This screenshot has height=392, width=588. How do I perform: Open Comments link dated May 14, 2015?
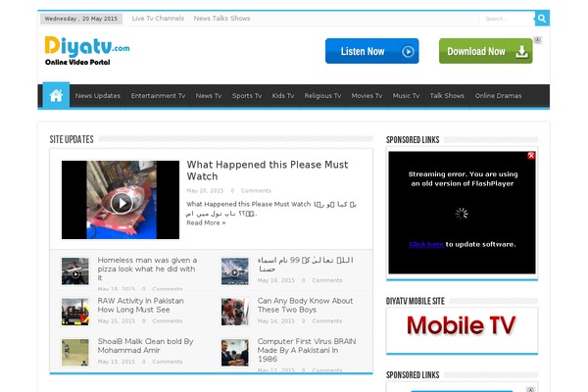(327, 320)
